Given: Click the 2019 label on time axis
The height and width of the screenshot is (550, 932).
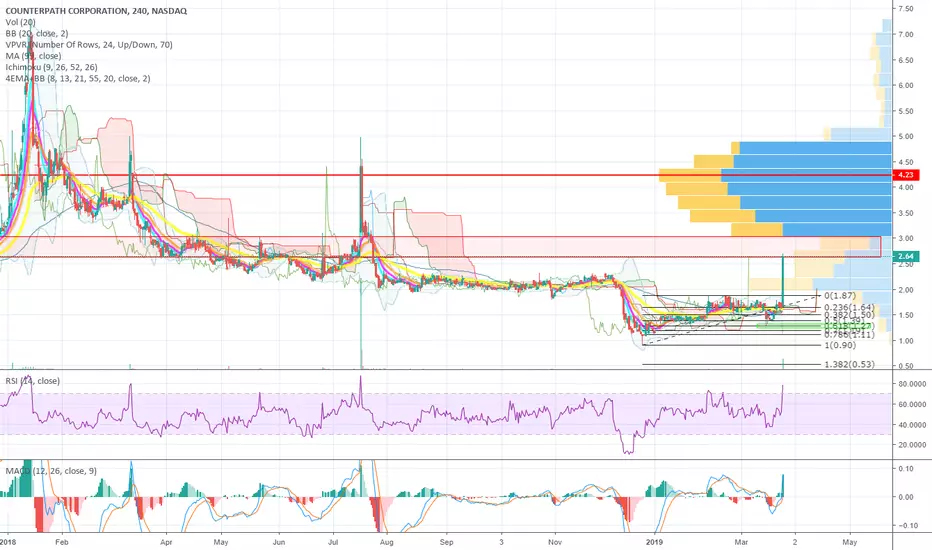Looking at the screenshot, I should 654,542.
